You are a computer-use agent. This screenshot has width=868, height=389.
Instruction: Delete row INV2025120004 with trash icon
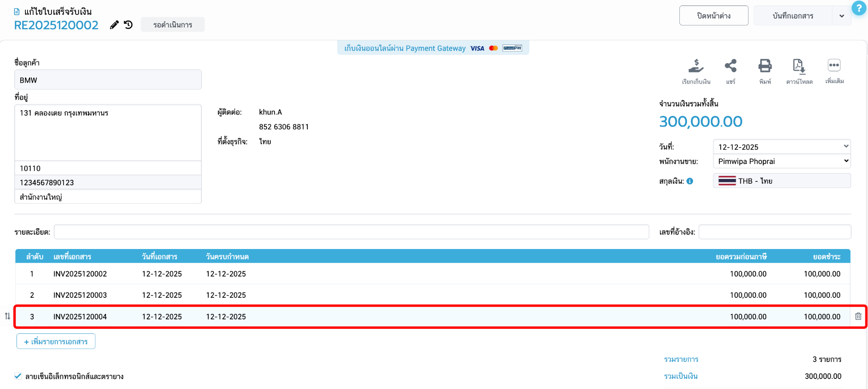858,316
